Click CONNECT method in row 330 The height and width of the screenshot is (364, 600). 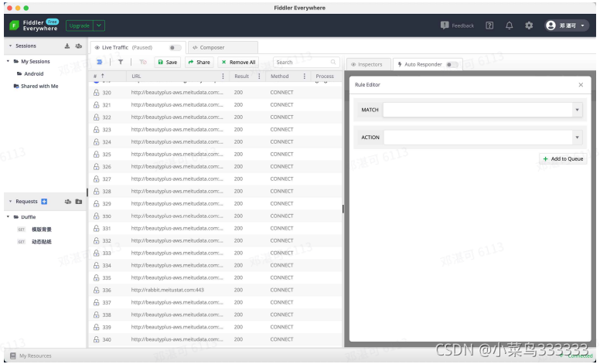tap(281, 216)
